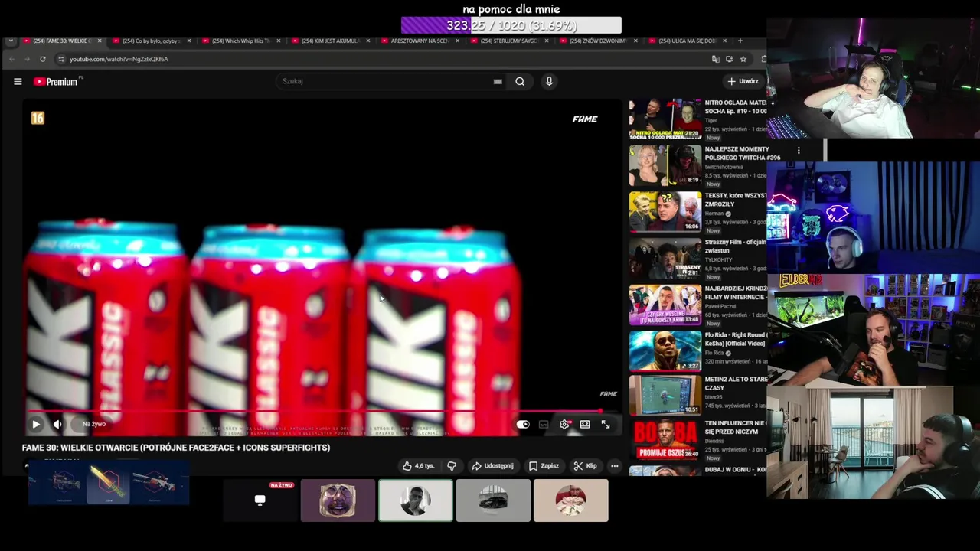Open the on-screen keyboard icon in search

(x=498, y=81)
